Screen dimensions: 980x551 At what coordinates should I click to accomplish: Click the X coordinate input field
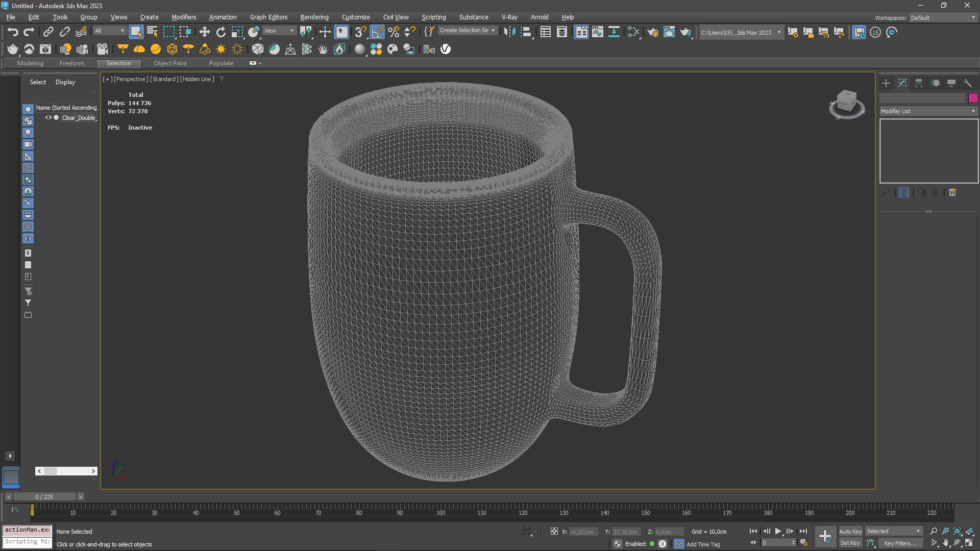pyautogui.click(x=582, y=532)
